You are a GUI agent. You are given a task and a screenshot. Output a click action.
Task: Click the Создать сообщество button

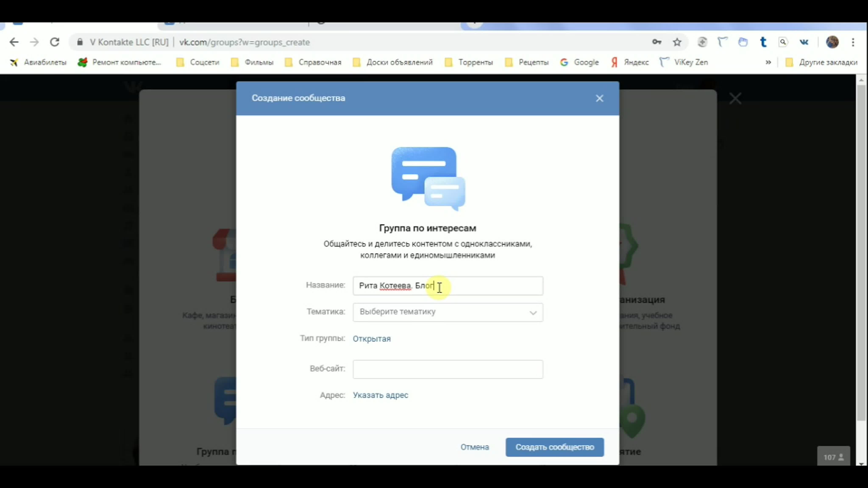(555, 447)
